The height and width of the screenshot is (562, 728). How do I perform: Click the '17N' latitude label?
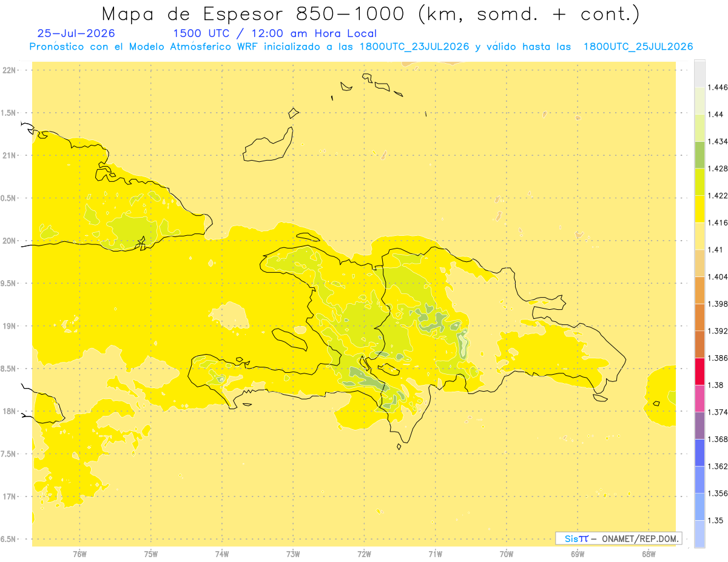point(9,497)
